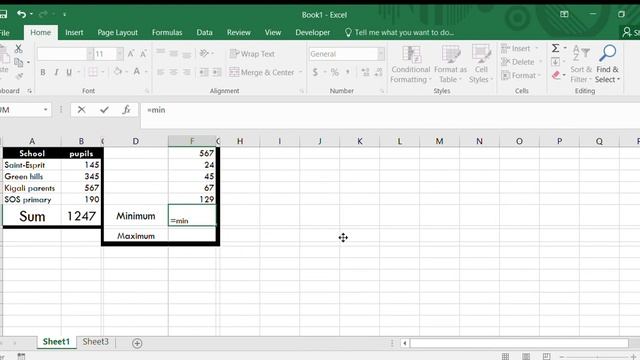
Task: Open Conditional Formatting menu
Action: (410, 65)
